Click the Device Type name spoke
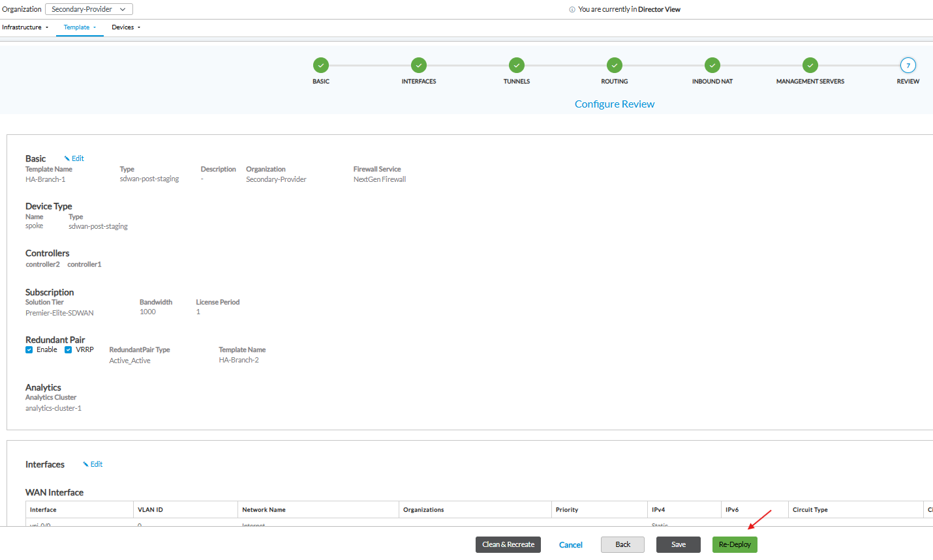Screen dimensions: 933x560 [35, 226]
